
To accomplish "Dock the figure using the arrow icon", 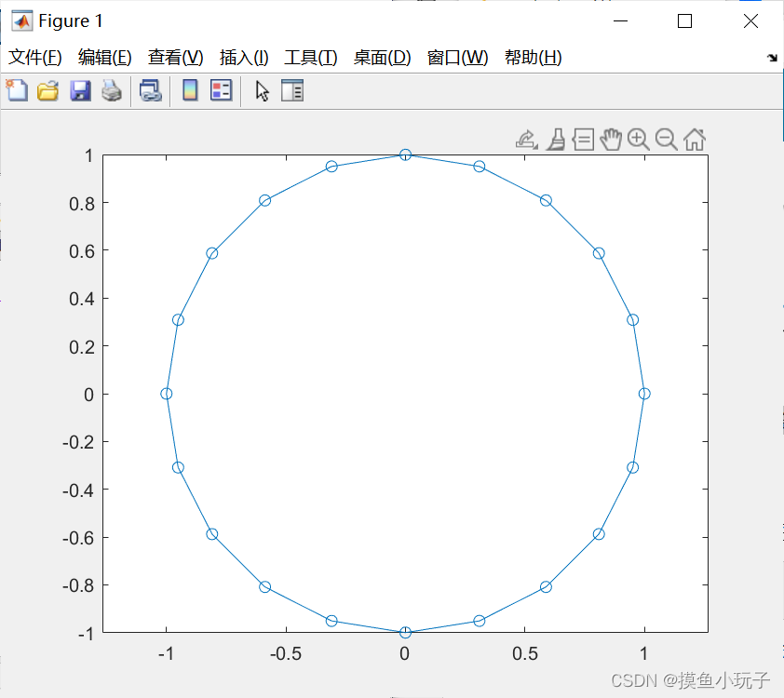I will [772, 58].
